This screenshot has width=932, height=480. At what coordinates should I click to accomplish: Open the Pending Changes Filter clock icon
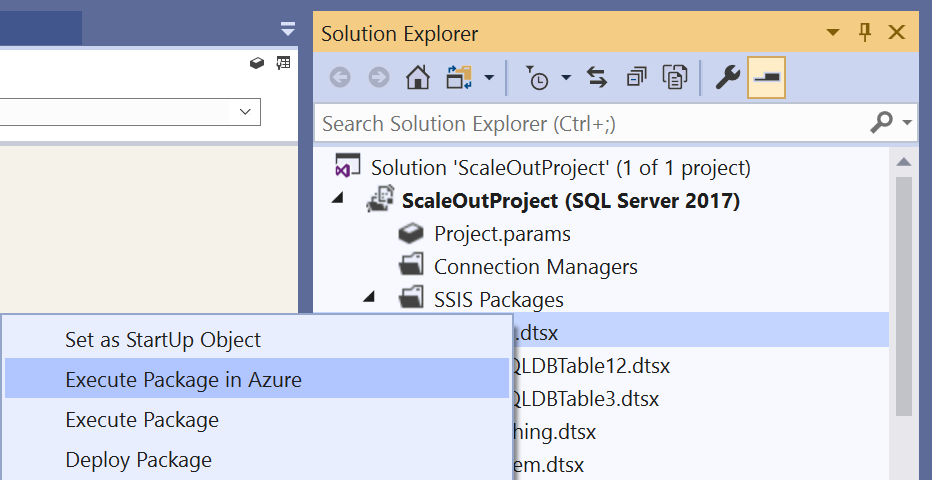[x=538, y=78]
